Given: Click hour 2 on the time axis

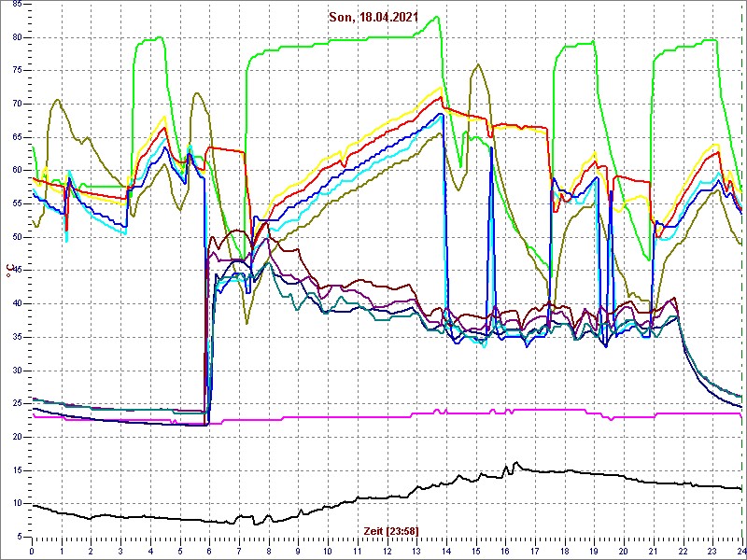Looking at the screenshot, I should [x=91, y=552].
